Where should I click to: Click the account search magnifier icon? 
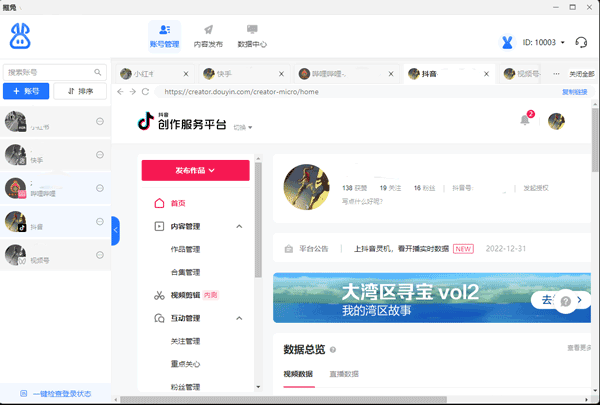point(98,72)
